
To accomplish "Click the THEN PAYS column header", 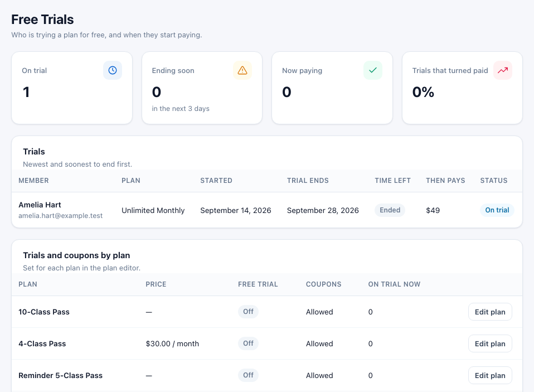I will point(445,181).
